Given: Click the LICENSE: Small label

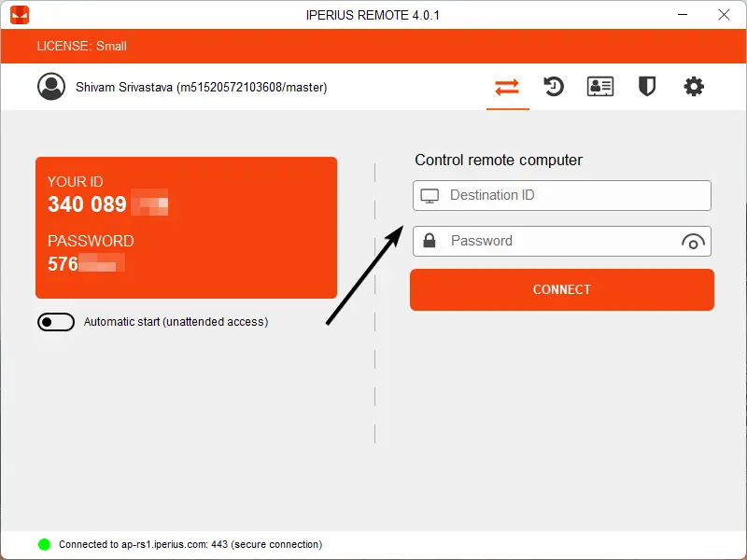Looking at the screenshot, I should point(82,46).
